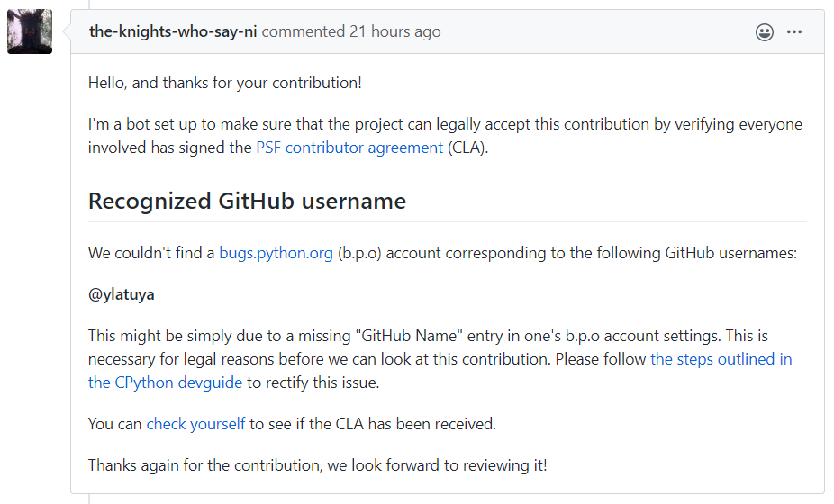Click the "We couldn't find a" text
Screen dimensions: 834x504
[152, 253]
